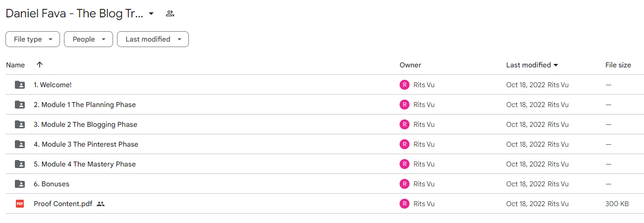The height and width of the screenshot is (223, 644).
Task: Open the People filter dropdown
Action: [88, 39]
